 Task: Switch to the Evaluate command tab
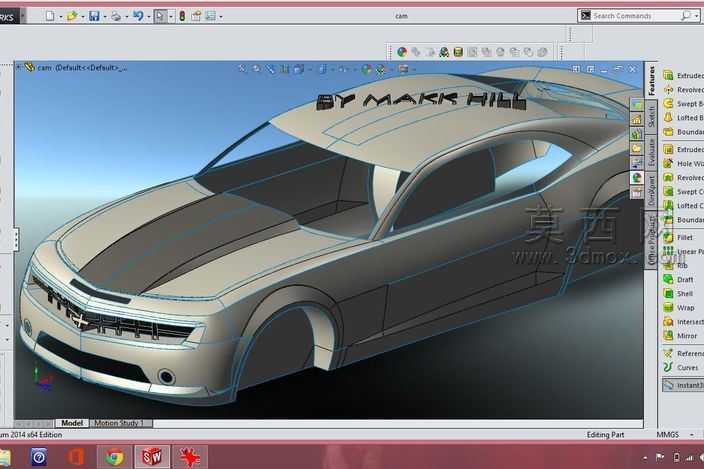click(x=651, y=152)
